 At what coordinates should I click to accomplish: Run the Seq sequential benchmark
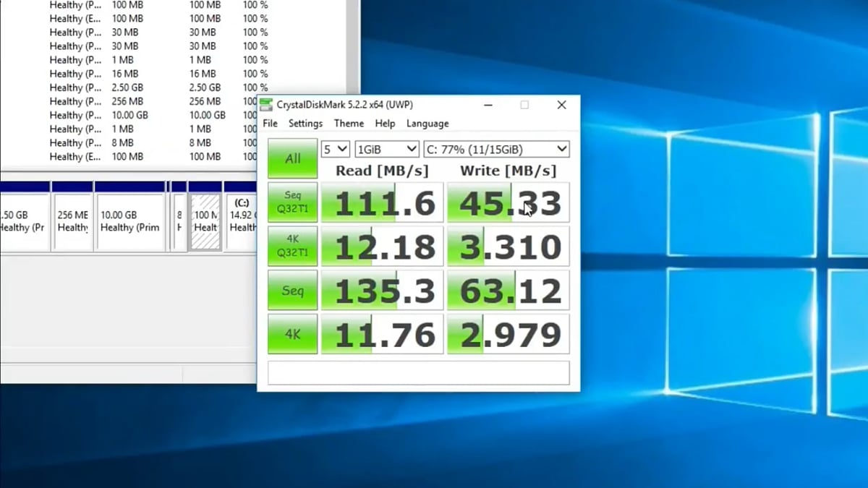[x=292, y=290]
